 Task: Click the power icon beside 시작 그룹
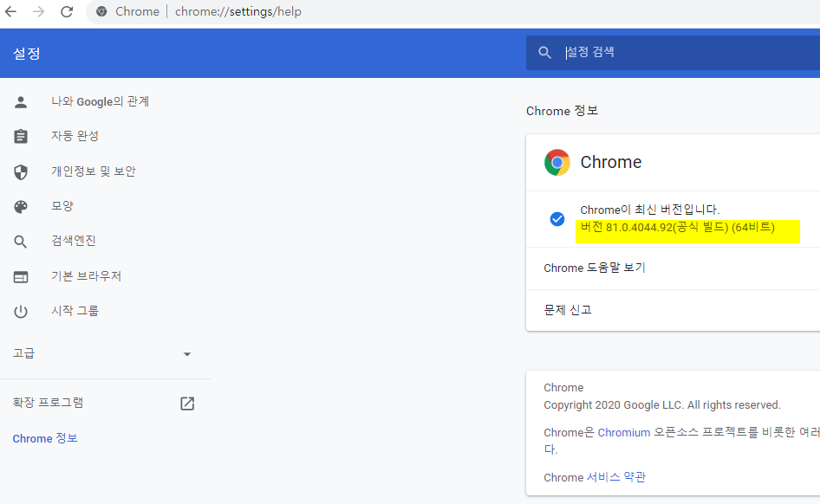pos(21,312)
